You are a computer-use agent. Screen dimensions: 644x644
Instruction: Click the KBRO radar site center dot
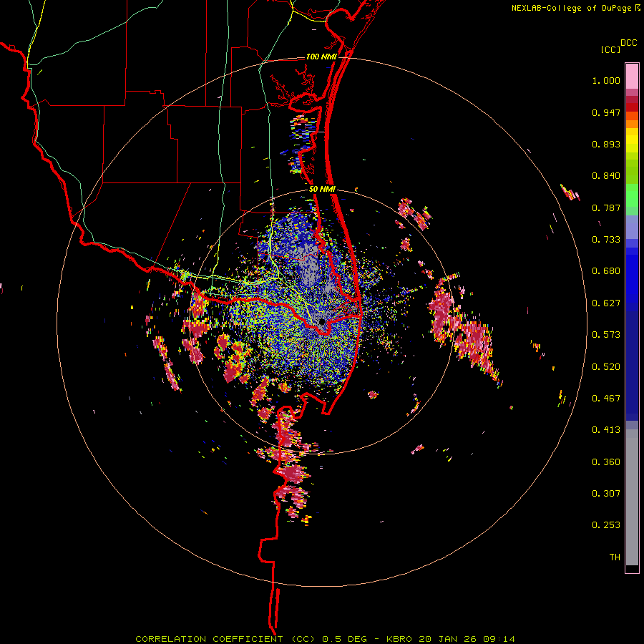pyautogui.click(x=323, y=322)
